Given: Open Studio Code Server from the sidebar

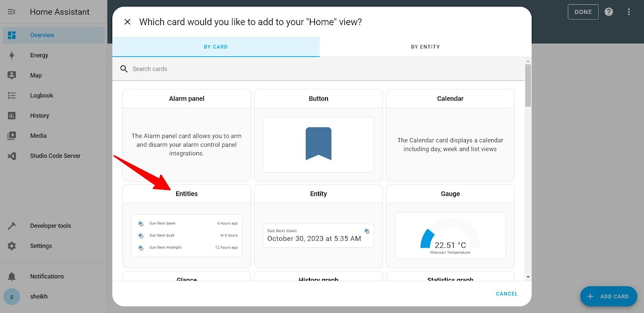Looking at the screenshot, I should (54, 156).
